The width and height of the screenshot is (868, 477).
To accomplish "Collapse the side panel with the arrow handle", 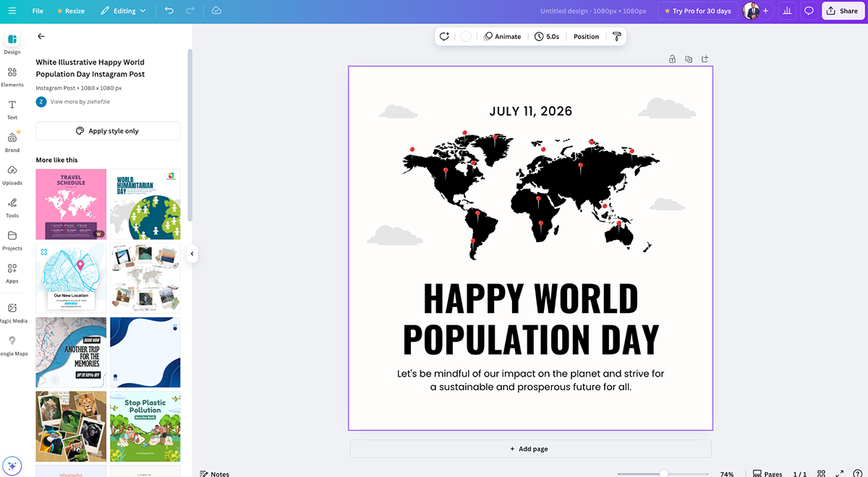I will 192,254.
